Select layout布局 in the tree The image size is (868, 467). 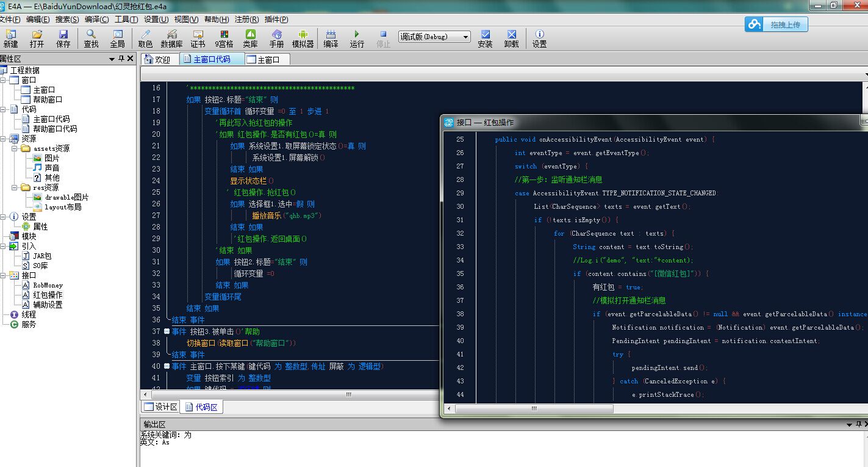63,207
